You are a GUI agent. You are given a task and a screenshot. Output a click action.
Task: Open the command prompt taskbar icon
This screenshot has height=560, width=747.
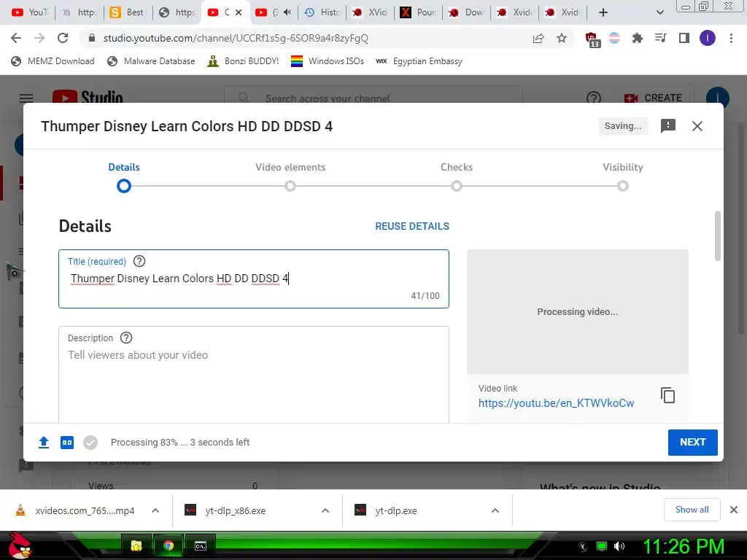click(201, 545)
